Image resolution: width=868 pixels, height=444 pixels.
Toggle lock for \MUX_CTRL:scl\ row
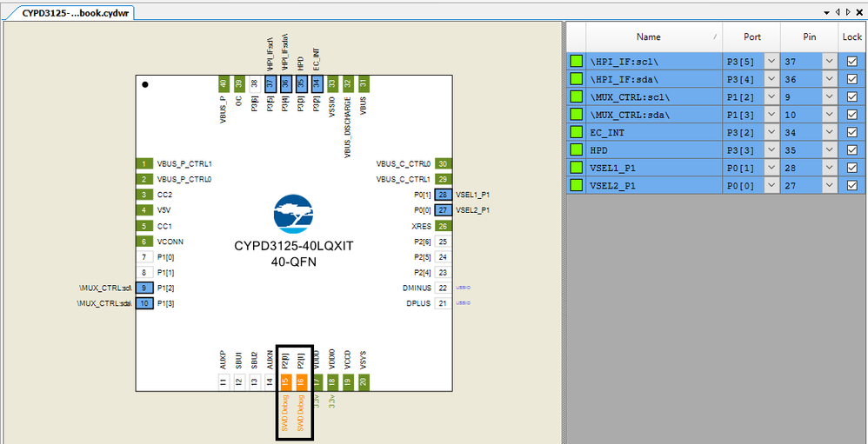pyautogui.click(x=852, y=97)
